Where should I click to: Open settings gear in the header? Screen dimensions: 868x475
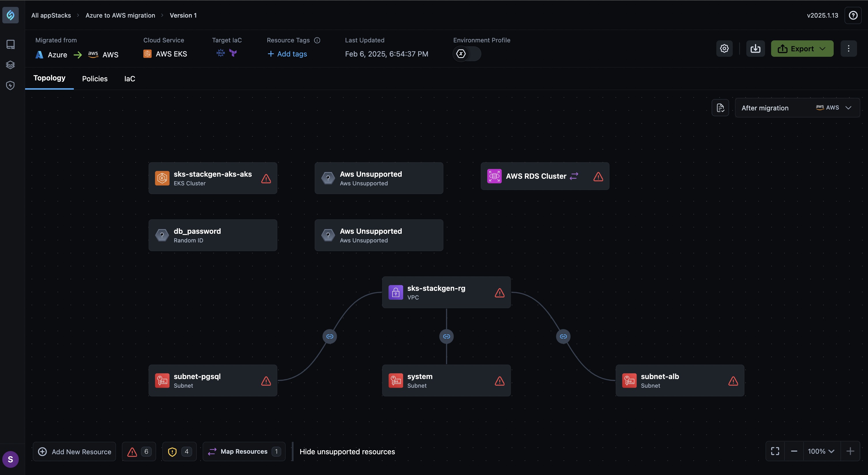[724, 48]
